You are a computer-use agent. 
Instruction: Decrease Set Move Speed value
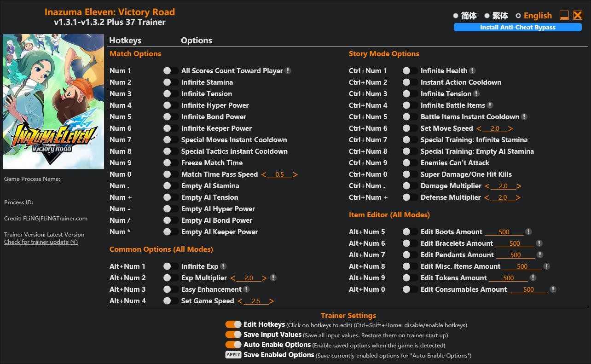479,129
